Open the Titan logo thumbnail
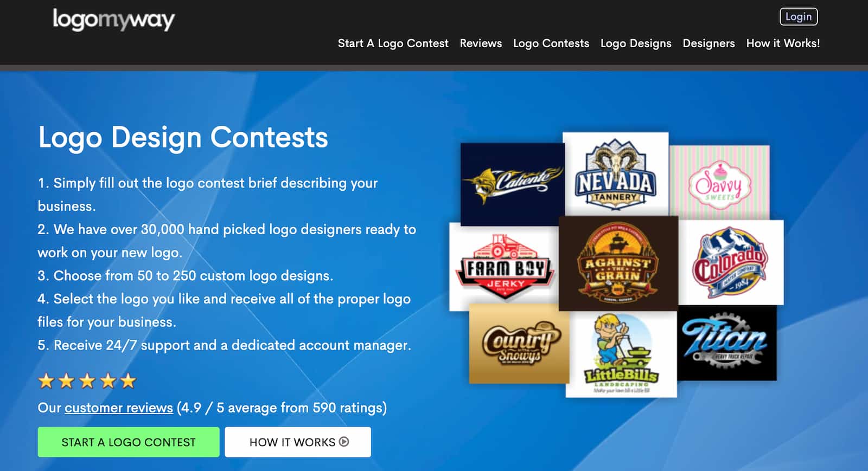This screenshot has width=868, height=471. point(726,343)
